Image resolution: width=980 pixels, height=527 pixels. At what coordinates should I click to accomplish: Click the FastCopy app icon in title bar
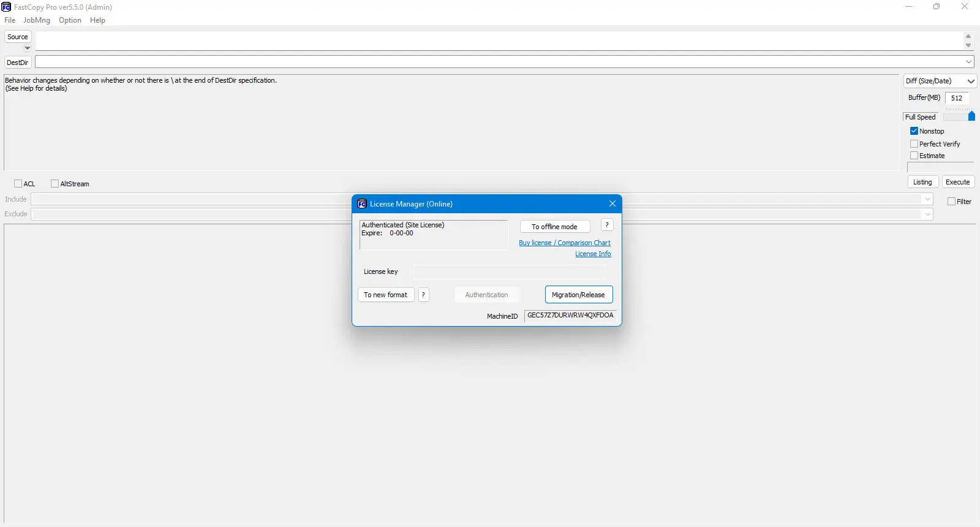(x=6, y=7)
